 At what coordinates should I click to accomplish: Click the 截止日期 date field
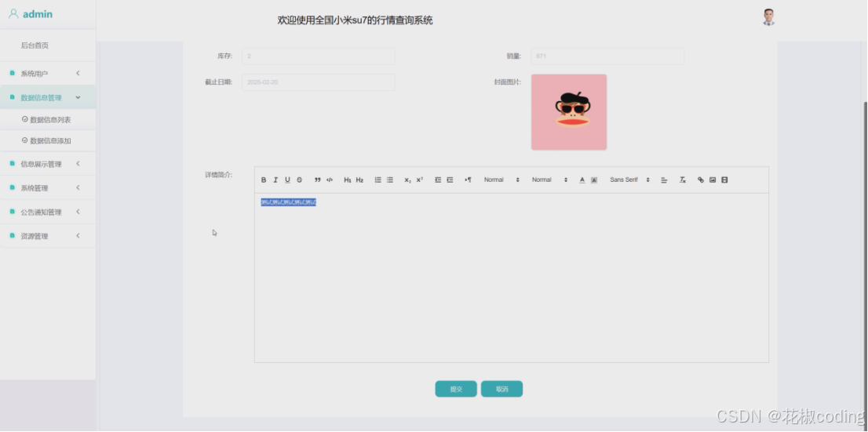[x=319, y=82]
